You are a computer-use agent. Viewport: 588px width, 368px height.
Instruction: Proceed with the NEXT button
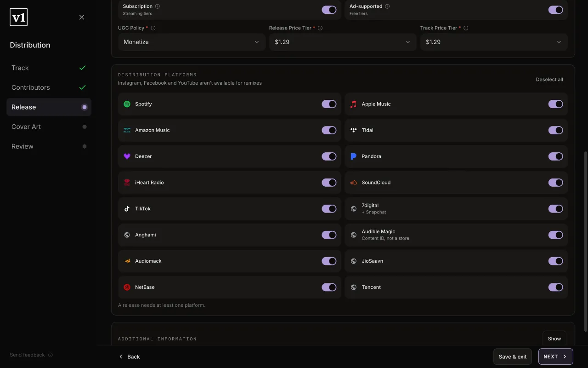pos(556,356)
